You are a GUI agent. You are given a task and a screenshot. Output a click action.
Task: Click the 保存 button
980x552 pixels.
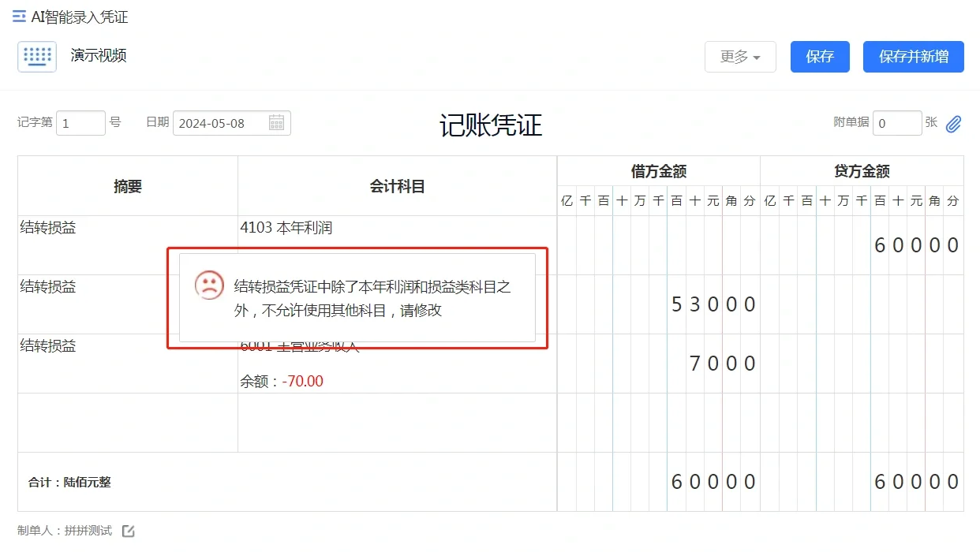[819, 56]
